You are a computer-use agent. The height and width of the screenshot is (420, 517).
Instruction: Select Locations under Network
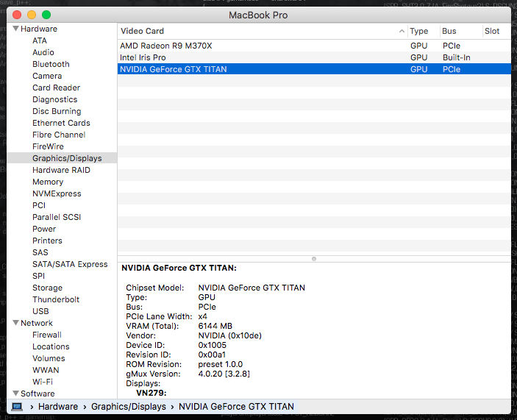pyautogui.click(x=51, y=346)
